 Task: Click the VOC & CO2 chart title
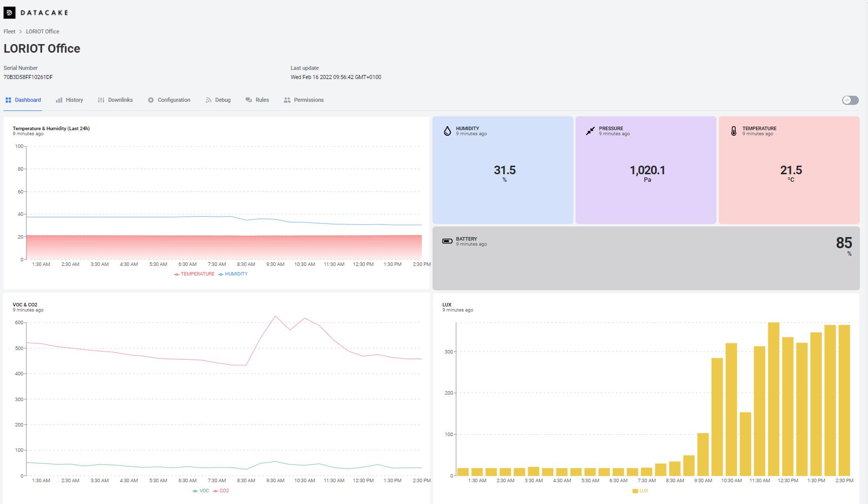click(25, 305)
